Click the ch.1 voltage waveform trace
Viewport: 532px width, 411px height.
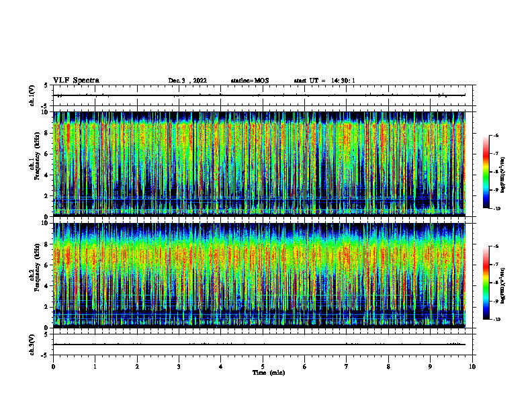[259, 95]
